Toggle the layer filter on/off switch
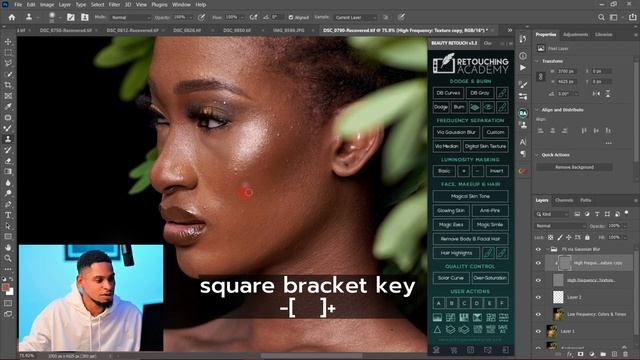The image size is (640, 360). coord(627,213)
